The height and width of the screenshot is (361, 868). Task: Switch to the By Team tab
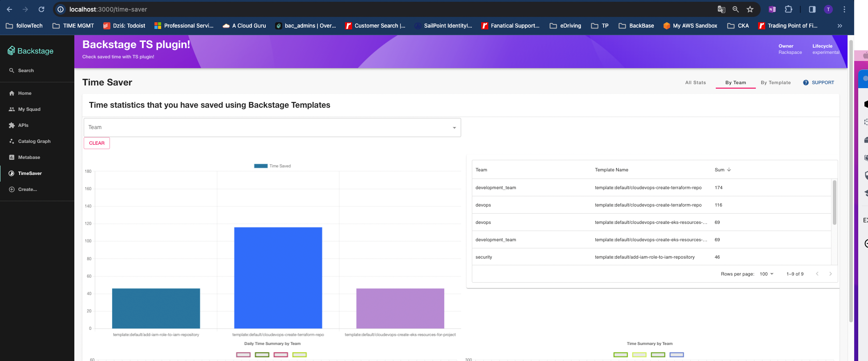(735, 82)
